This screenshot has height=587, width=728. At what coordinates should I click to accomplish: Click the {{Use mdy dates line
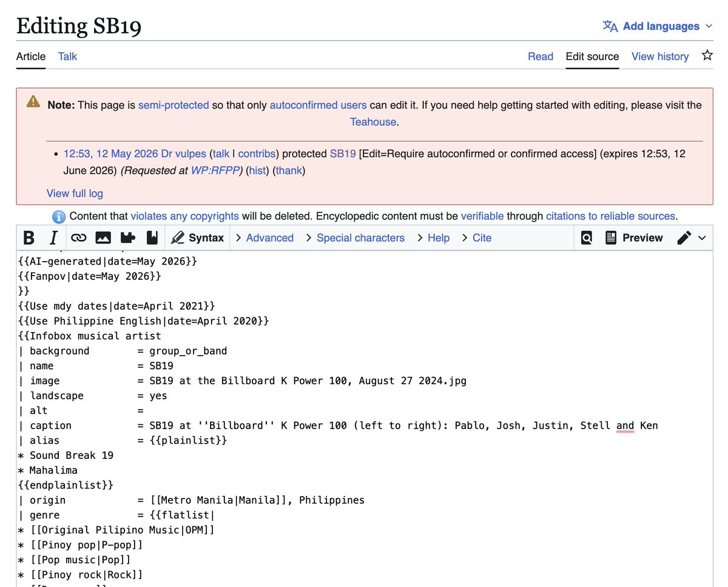[x=116, y=306]
